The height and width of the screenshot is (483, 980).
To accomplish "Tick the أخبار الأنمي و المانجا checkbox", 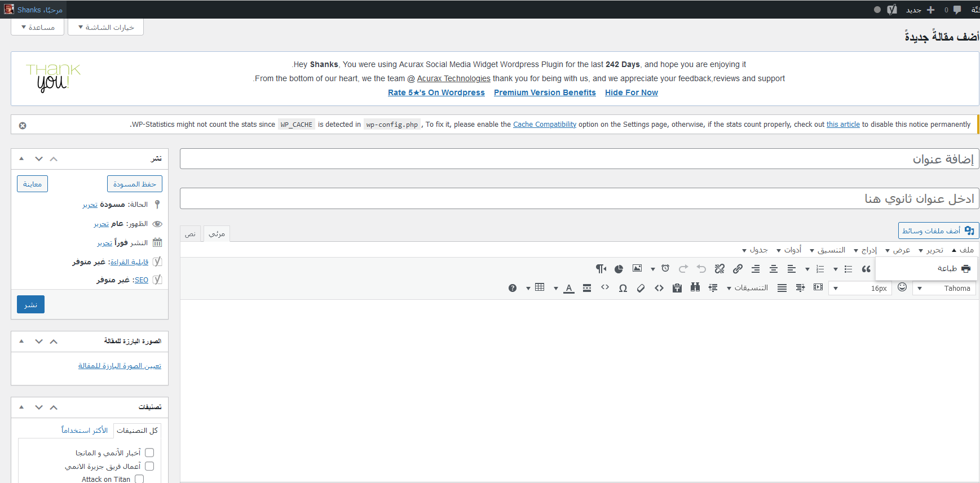I will (x=149, y=453).
